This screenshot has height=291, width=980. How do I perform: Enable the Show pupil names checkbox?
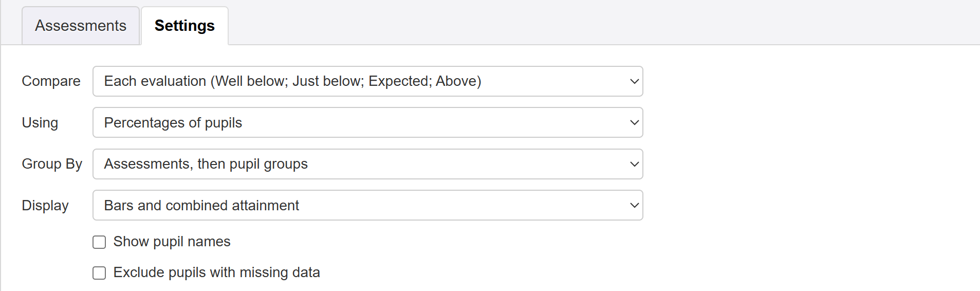(x=99, y=242)
